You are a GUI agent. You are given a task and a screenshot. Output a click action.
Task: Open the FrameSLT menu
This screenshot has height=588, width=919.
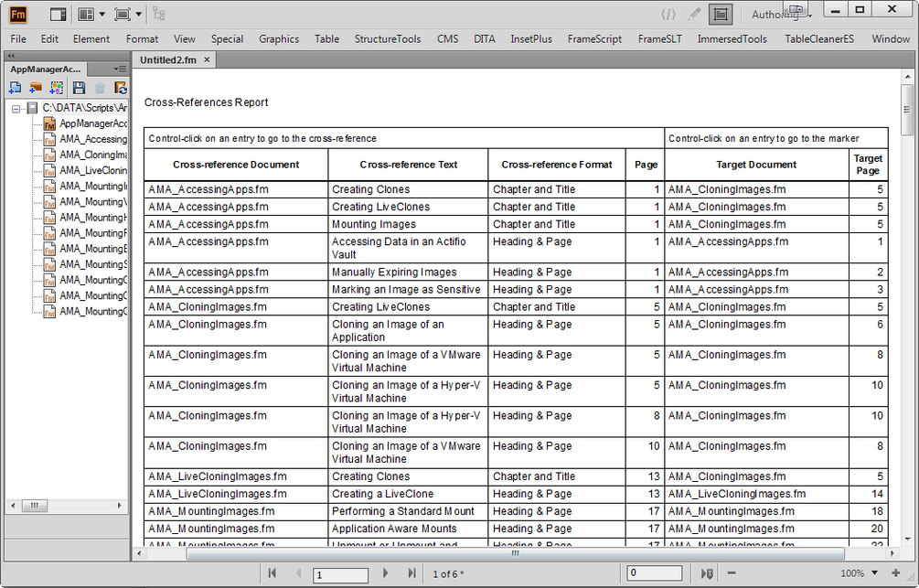[x=660, y=39]
